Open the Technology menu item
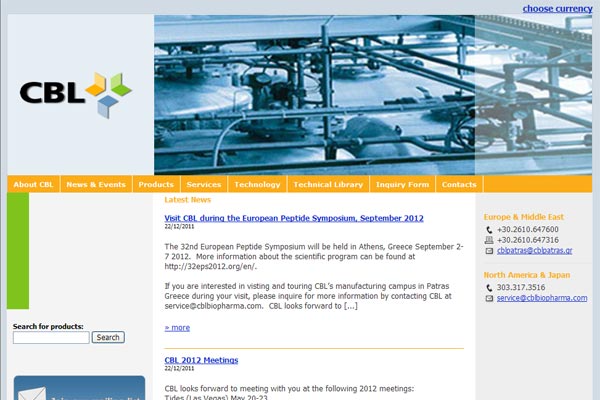This screenshot has width=600, height=400. (x=257, y=184)
